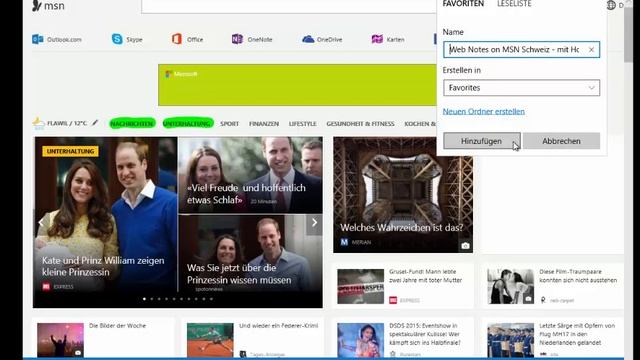Viewport: 640px width, 360px height.
Task: Open the Lifestyle section
Action: (x=302, y=124)
